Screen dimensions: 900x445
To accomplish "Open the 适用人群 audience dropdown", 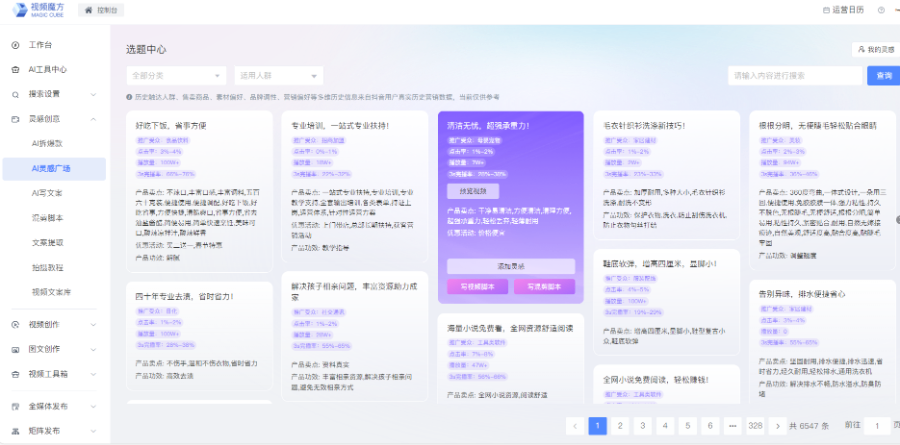I will click(x=278, y=76).
